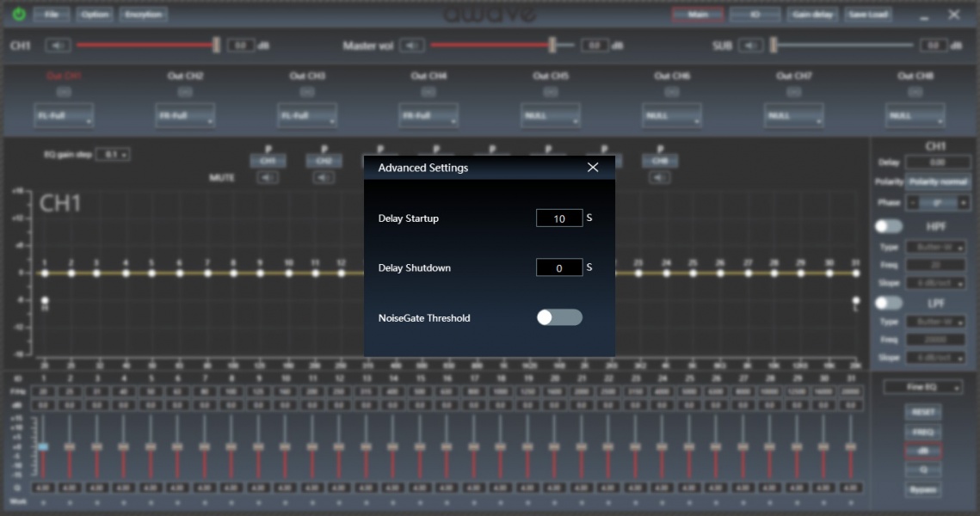Viewport: 980px width, 516px height.
Task: Toggle the HPF filter switch
Action: coord(889,226)
